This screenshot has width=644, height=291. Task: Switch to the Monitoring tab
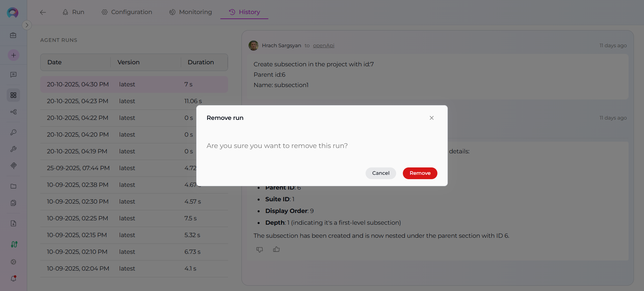coord(191,12)
